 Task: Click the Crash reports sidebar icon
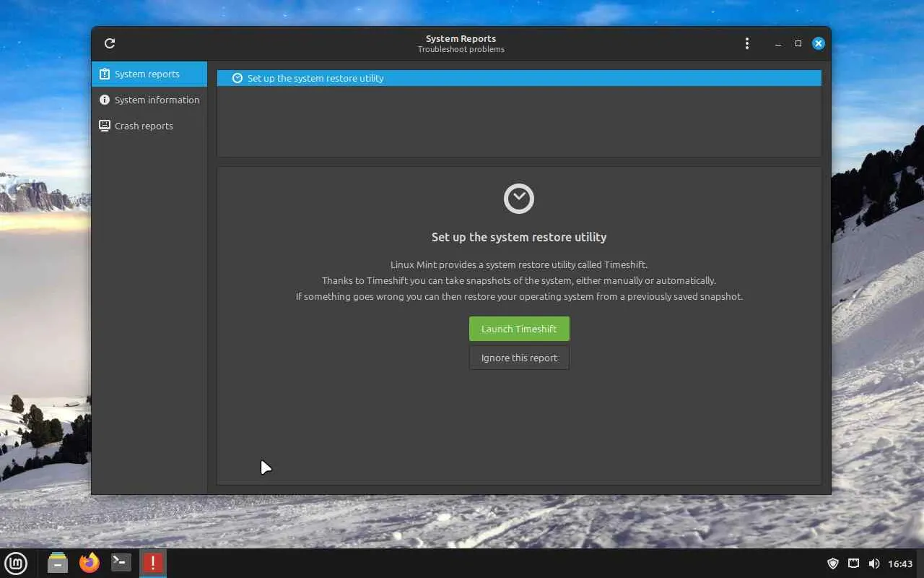point(105,126)
